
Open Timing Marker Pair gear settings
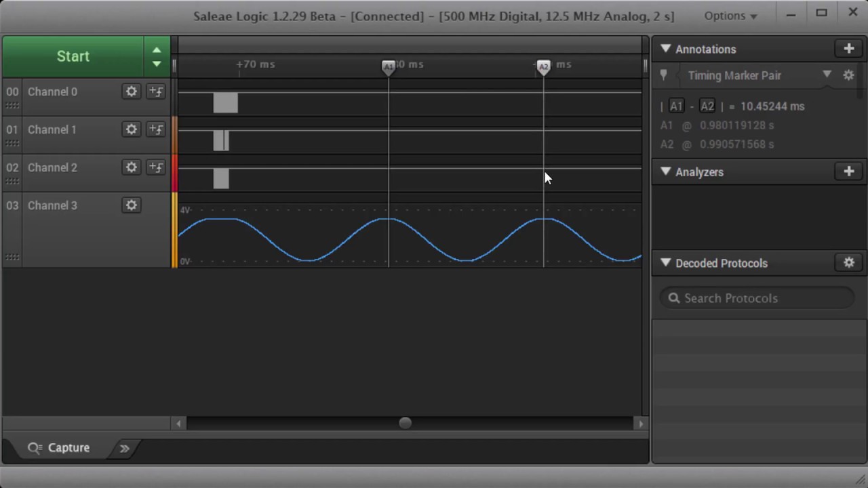point(848,75)
